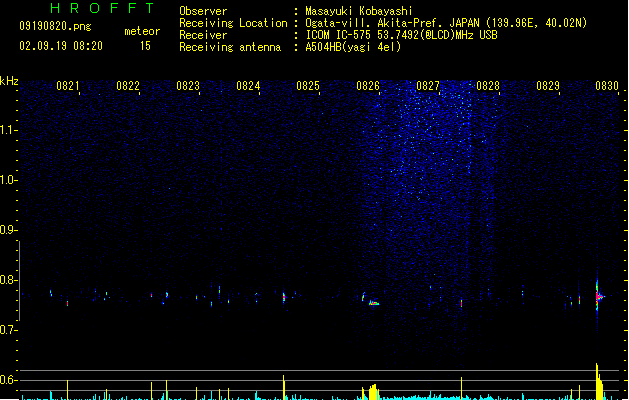629x400 pixels.
Task: Click the tall yellow power spike near 0830
Action: pos(599,382)
